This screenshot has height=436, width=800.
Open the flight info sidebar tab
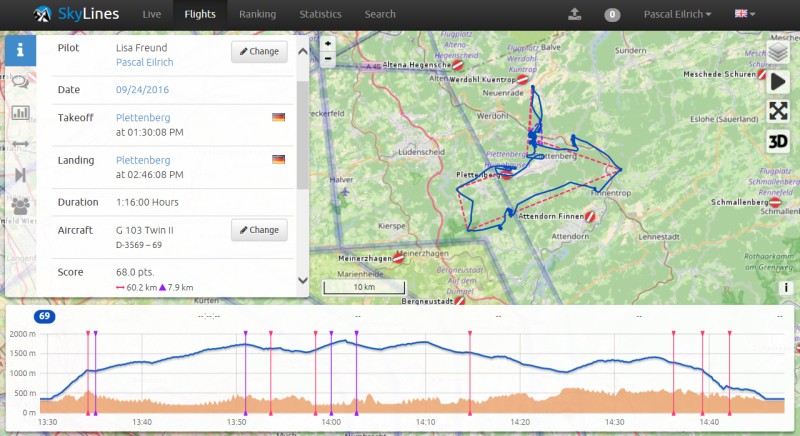[20, 50]
